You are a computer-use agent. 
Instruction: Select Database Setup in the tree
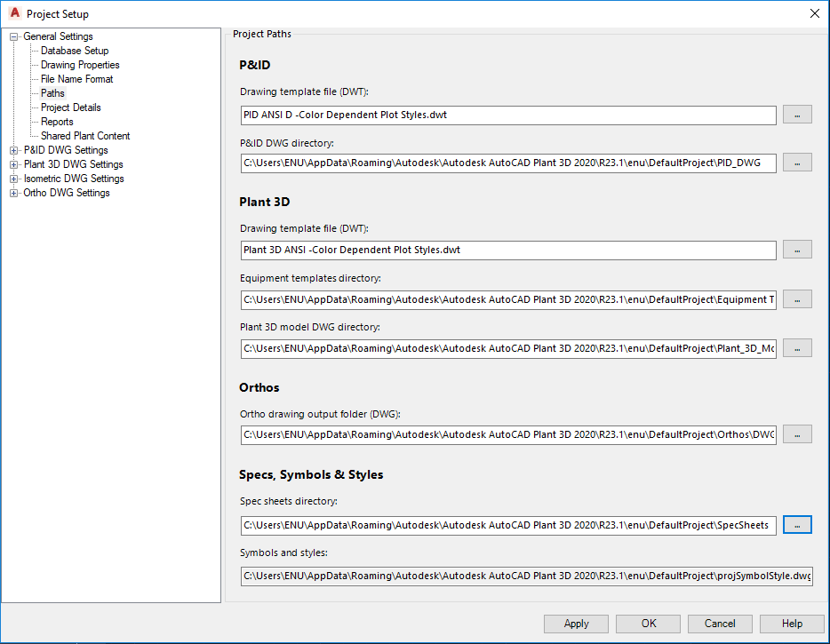tap(75, 51)
